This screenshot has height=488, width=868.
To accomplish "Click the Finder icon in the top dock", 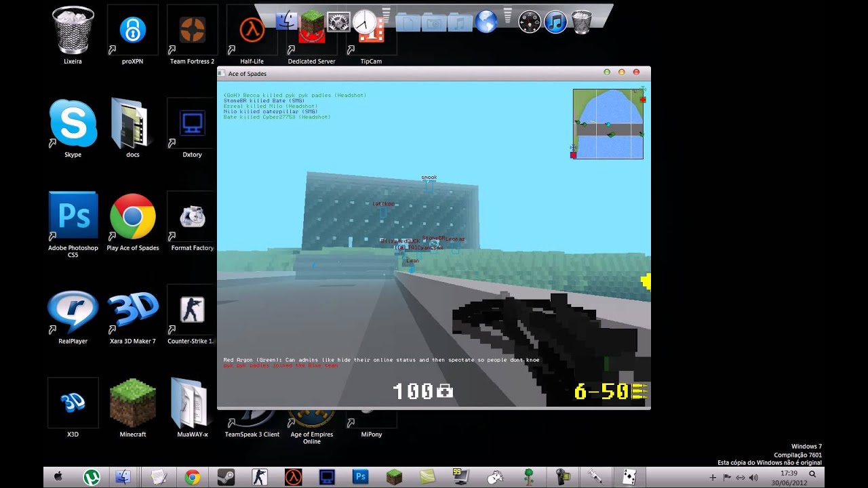I will [x=287, y=20].
